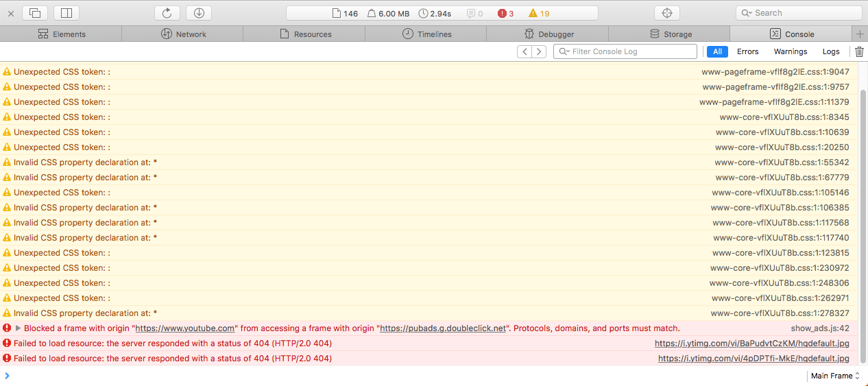868x386 pixels.
Task: Open the BaPudvtCzKM hqdefault.jpg resource link
Action: 752,343
